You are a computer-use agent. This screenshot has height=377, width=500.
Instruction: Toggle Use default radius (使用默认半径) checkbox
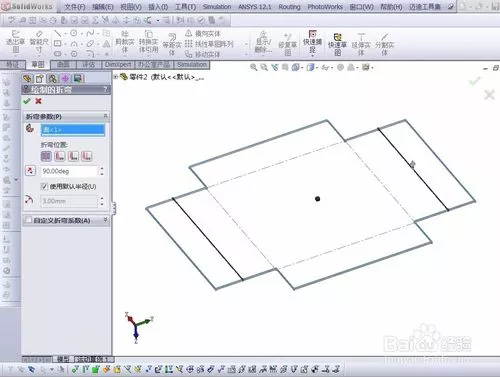click(44, 186)
